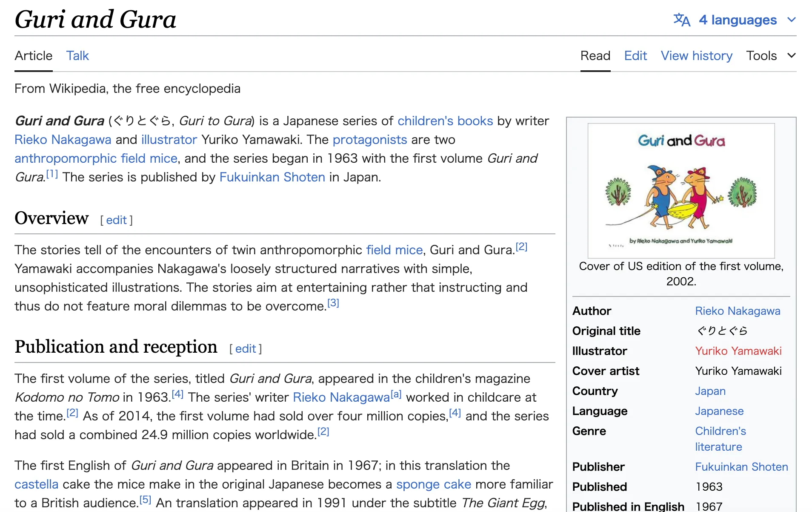The image size is (812, 512).
Task: Select the Read tab
Action: coord(595,56)
